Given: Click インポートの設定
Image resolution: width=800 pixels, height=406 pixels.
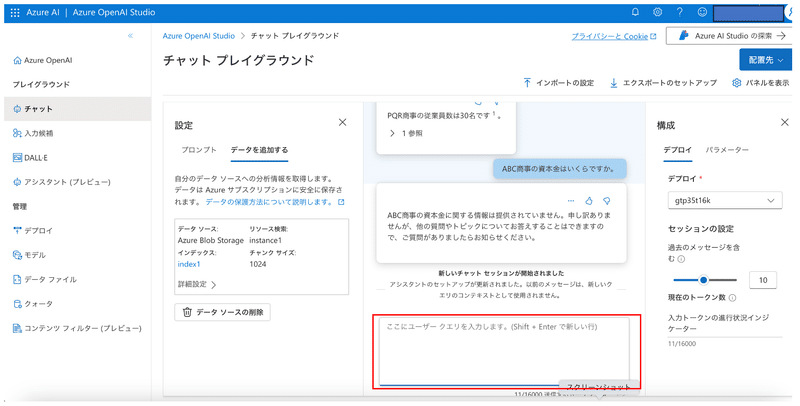Looking at the screenshot, I should point(558,83).
